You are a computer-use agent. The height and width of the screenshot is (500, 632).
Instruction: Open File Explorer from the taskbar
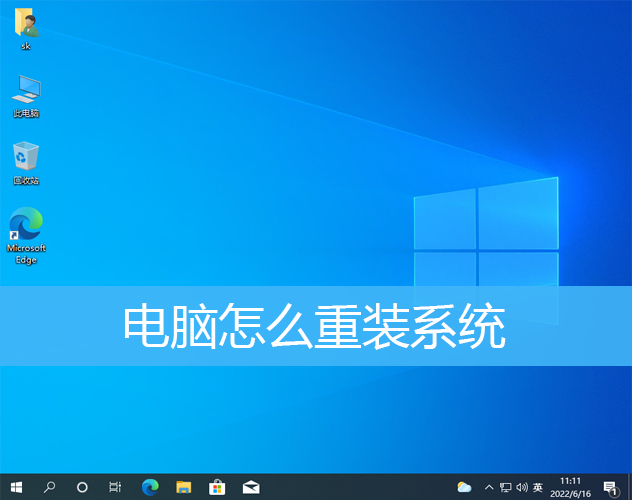[183, 487]
